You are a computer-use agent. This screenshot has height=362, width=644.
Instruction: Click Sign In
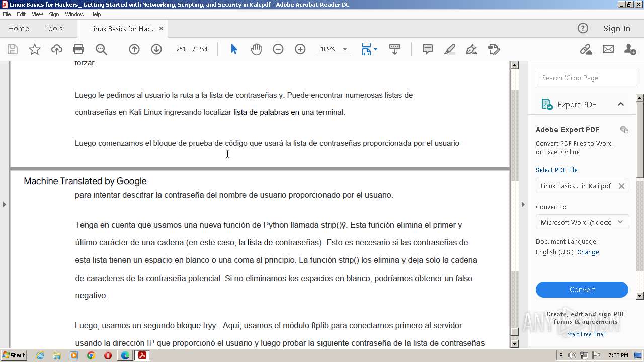(x=617, y=28)
